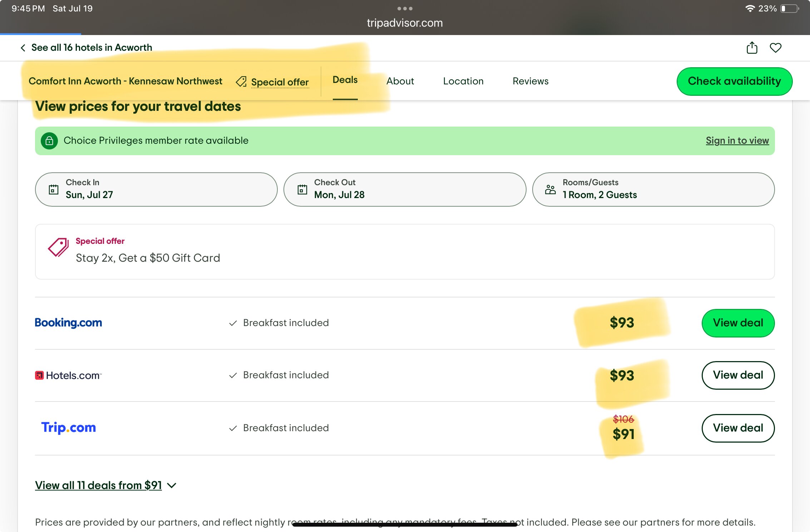810x532 pixels.
Task: Switch to the About tab
Action: tap(400, 81)
